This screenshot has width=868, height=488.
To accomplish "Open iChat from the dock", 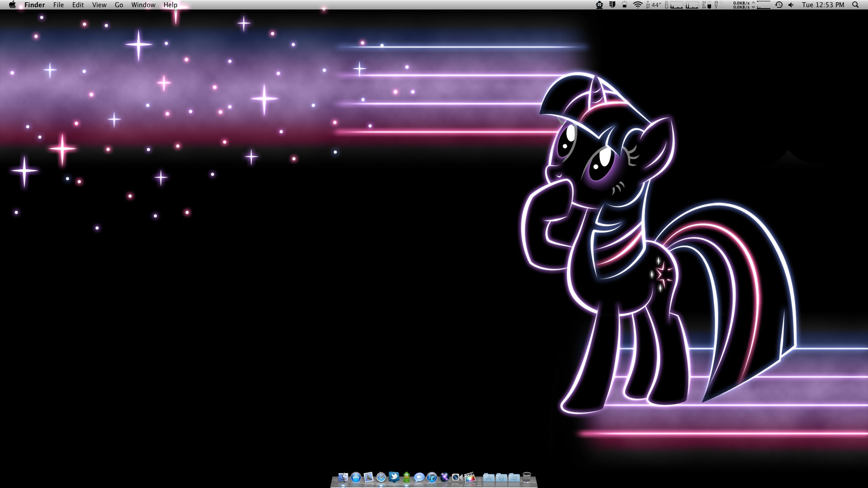I will coord(419,477).
